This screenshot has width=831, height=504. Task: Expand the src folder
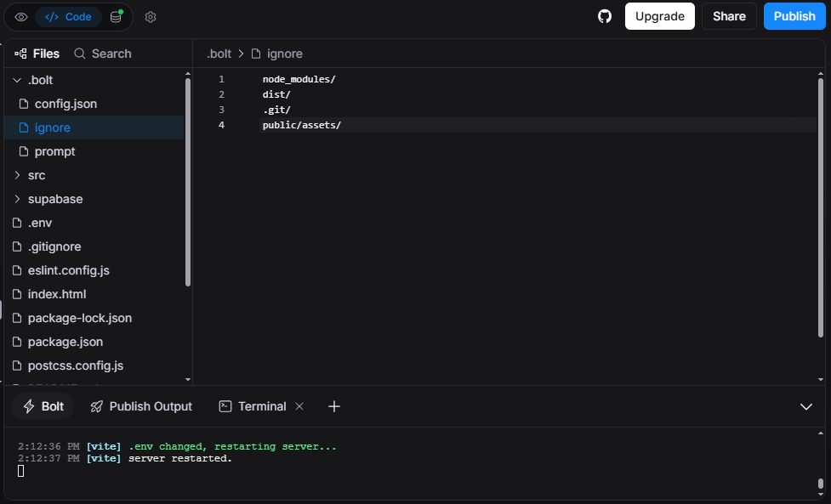coord(94,175)
